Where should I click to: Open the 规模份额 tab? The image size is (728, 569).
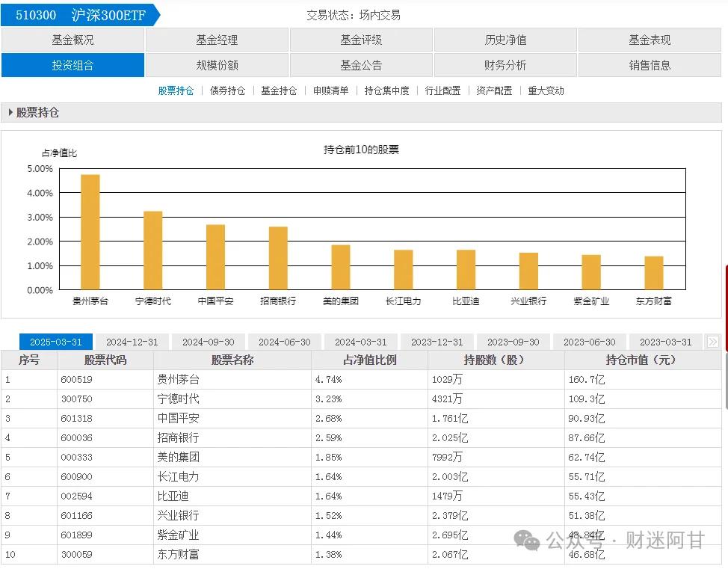click(218, 65)
